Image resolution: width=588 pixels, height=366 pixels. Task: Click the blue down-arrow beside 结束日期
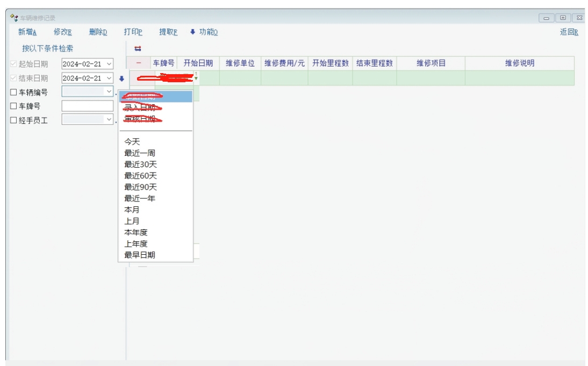(x=121, y=78)
